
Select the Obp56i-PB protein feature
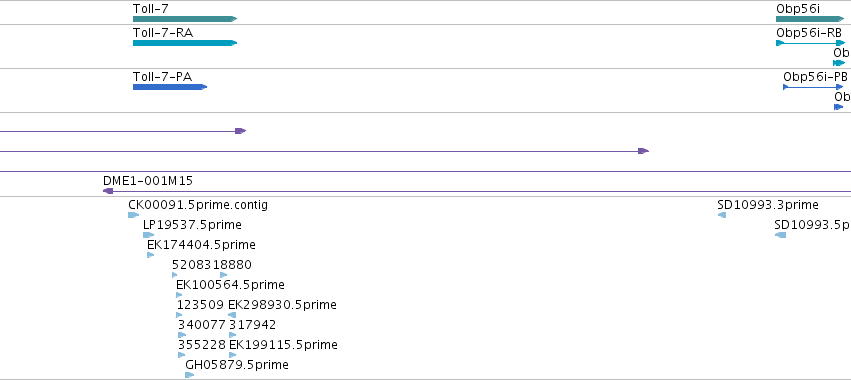pos(814,87)
